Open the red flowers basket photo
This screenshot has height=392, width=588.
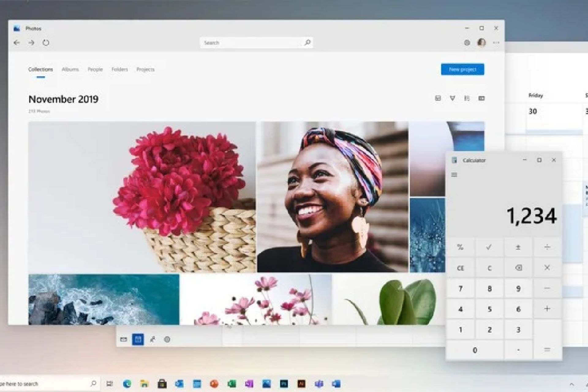(x=142, y=197)
